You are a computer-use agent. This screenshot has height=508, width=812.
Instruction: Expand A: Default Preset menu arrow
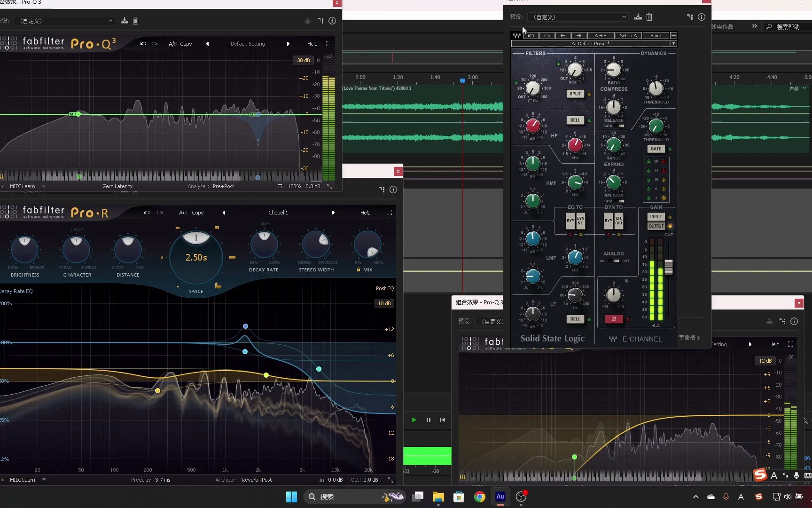pos(673,43)
